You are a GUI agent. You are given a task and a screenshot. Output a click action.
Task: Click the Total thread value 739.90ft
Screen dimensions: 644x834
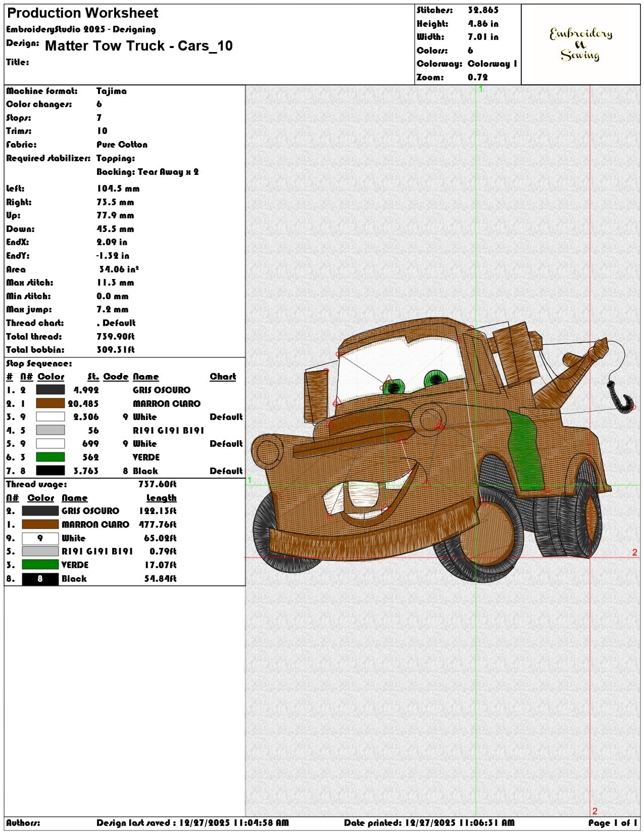click(x=116, y=337)
